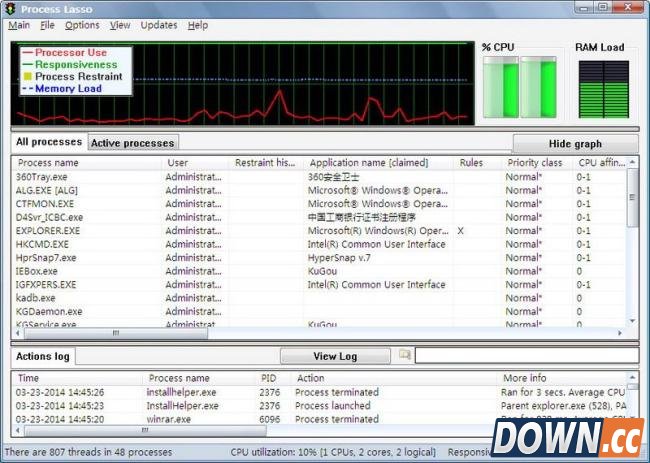Click the PID column header in actions log
This screenshot has width=650, height=463.
273,378
